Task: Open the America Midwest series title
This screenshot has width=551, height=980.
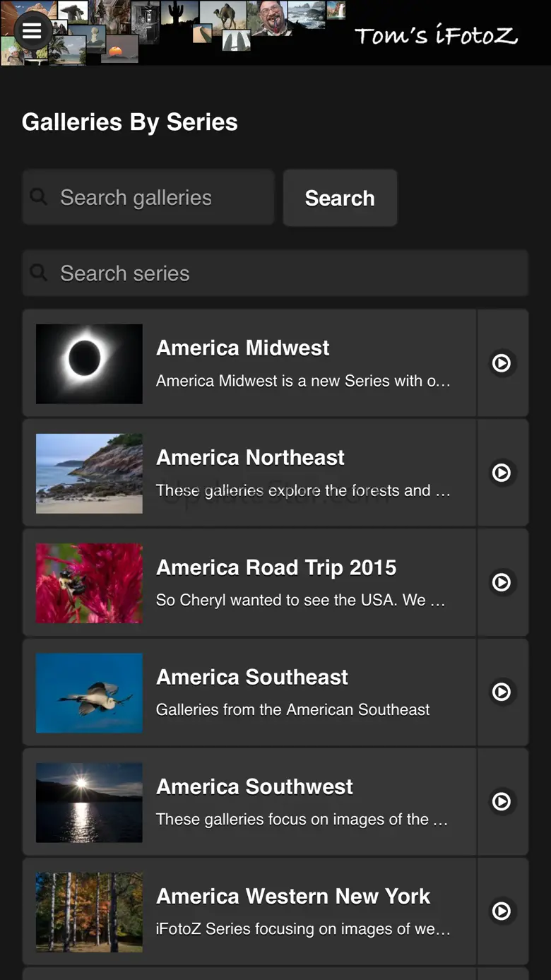Action: point(243,348)
